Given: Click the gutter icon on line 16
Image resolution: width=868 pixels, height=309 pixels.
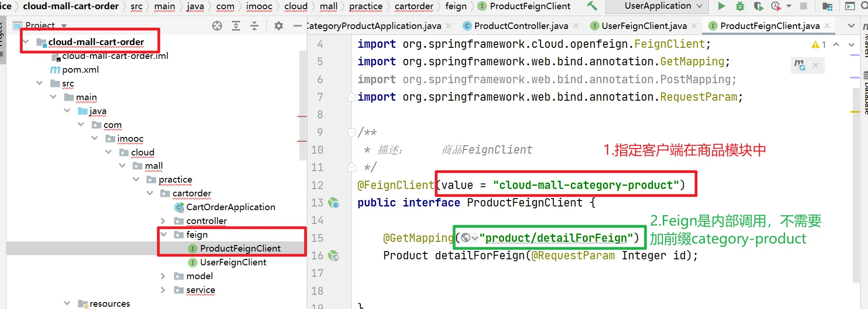Looking at the screenshot, I should 333,256.
